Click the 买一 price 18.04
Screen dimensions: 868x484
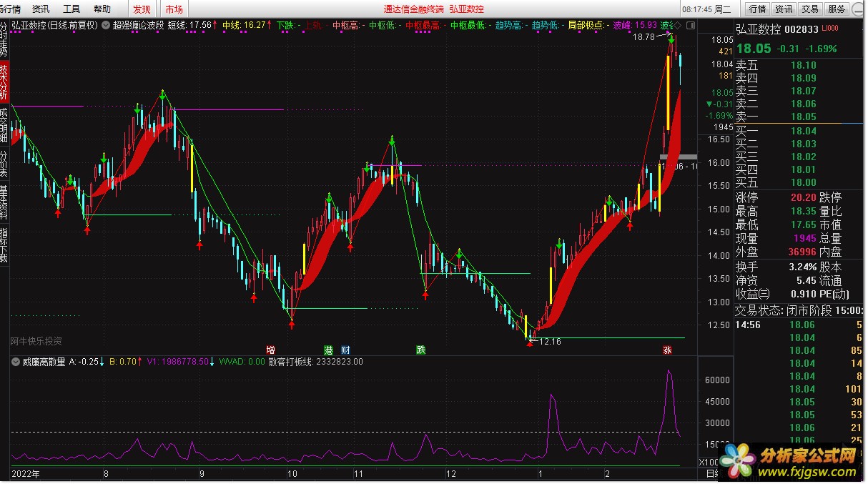[803, 131]
